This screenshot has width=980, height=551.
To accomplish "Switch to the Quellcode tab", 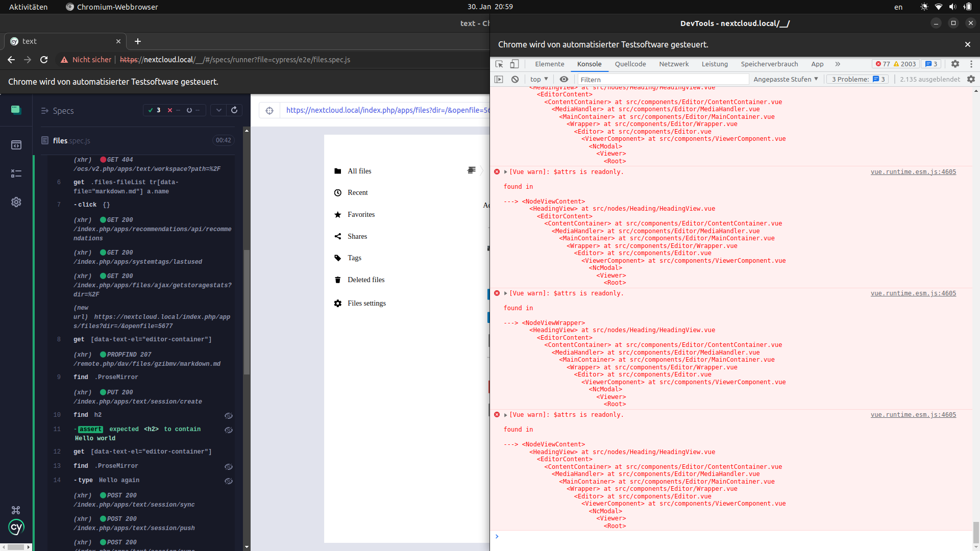I will (631, 64).
